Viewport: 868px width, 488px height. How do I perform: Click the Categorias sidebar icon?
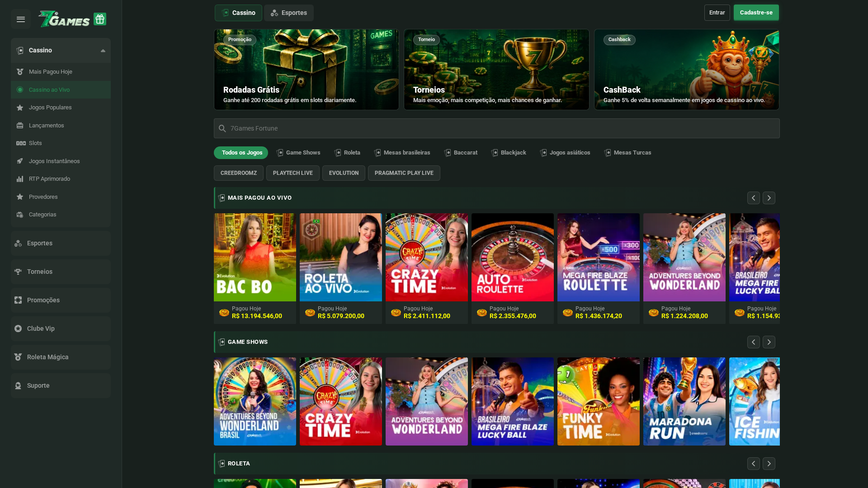point(20,215)
